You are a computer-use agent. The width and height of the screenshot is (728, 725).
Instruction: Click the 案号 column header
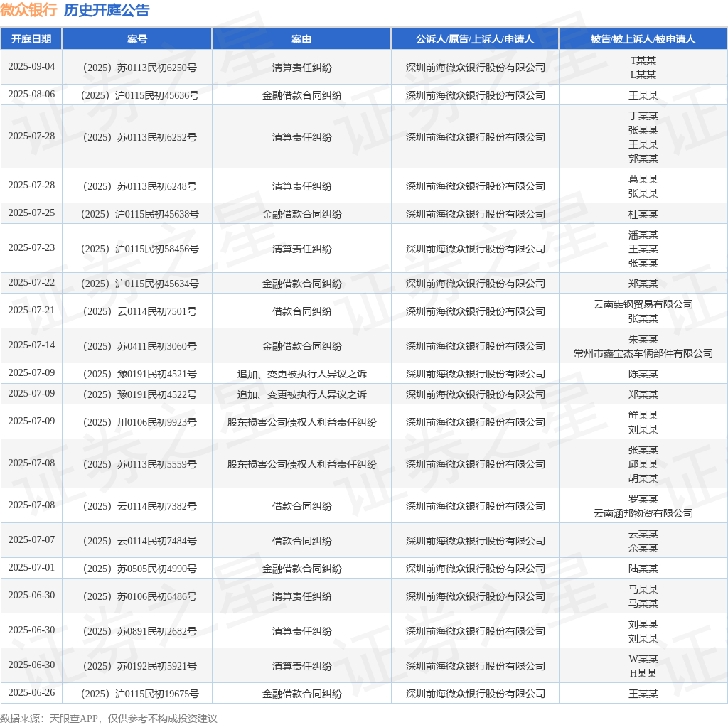137,39
